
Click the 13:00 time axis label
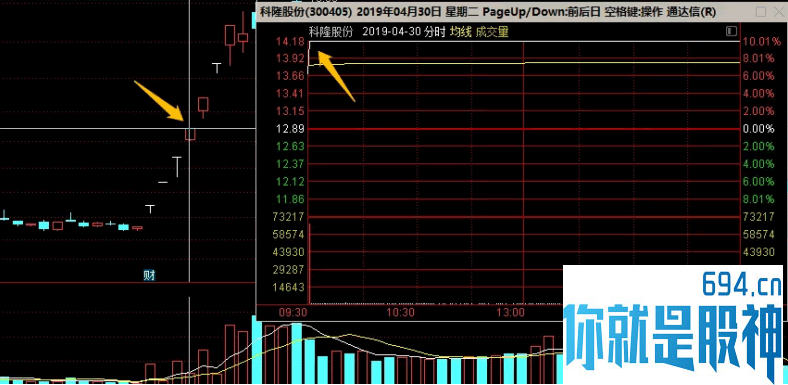(510, 313)
